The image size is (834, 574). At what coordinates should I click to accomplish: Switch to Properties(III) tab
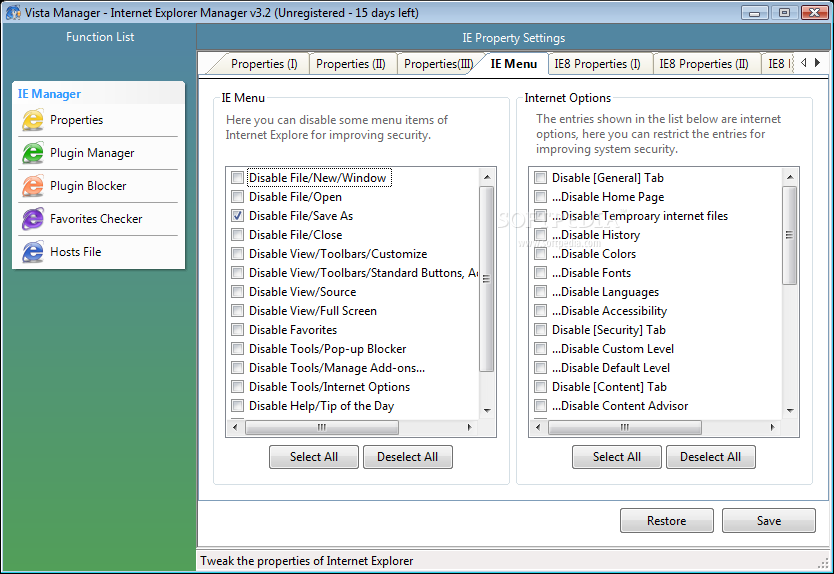click(438, 64)
